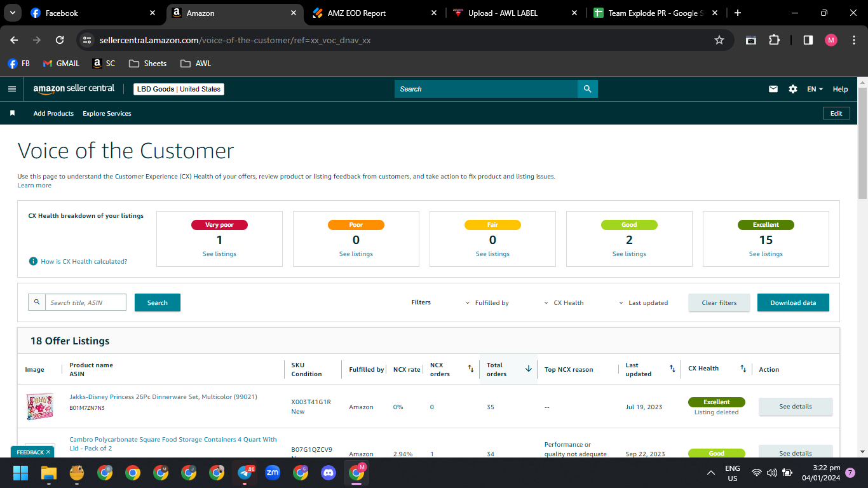Switch to the Upload - AWL LABEL tab
Screen dimensions: 868x488
[516, 13]
